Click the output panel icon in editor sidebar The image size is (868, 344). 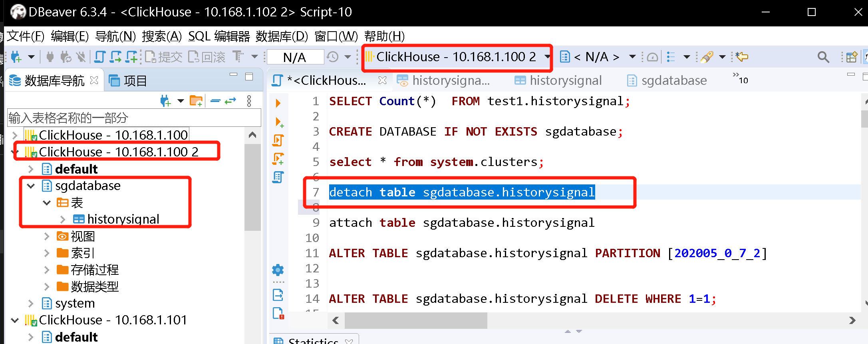pos(278,295)
